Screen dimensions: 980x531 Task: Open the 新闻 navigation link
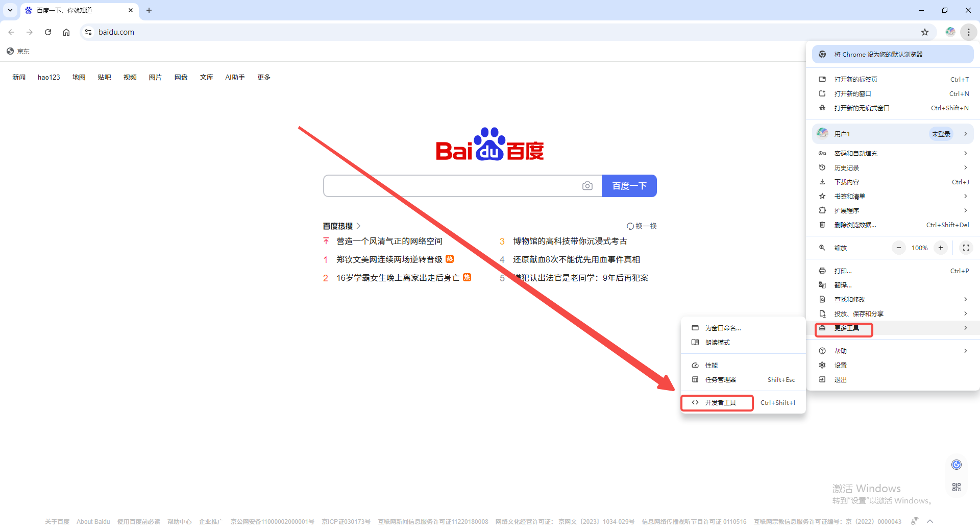pos(19,77)
